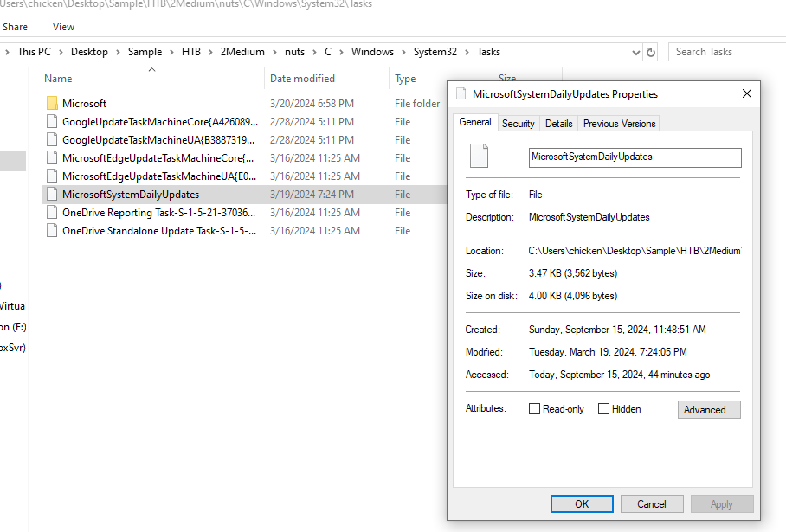This screenshot has height=532, width=786.
Task: Toggle the Hidden attribute checkbox
Action: 603,409
